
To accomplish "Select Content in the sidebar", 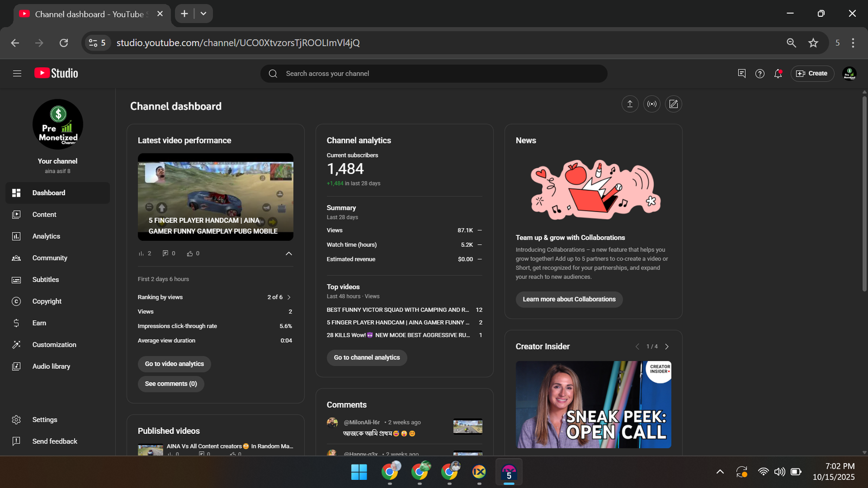I will coord(44,215).
